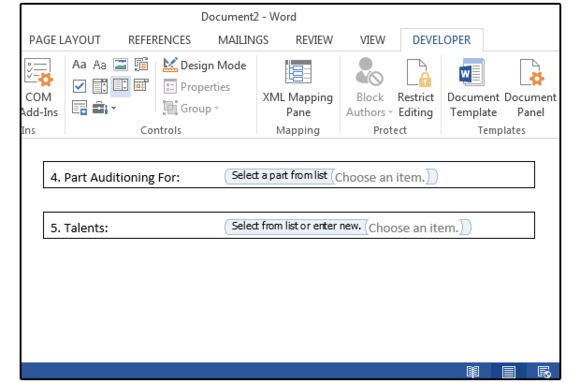Viewport: 580px width, 383px height.
Task: Insert a Drop-Down List content control
Action: (x=121, y=85)
